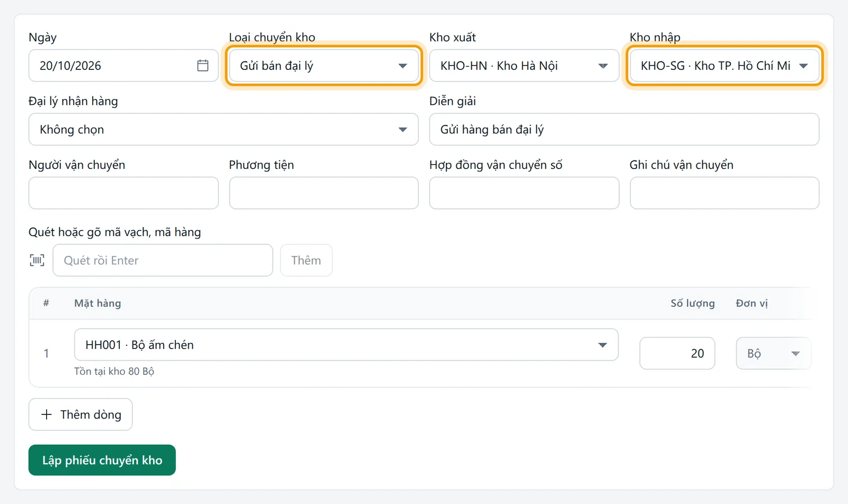The width and height of the screenshot is (848, 504).
Task: Click the Hợp đồng vận chuyển số label
Action: [496, 165]
